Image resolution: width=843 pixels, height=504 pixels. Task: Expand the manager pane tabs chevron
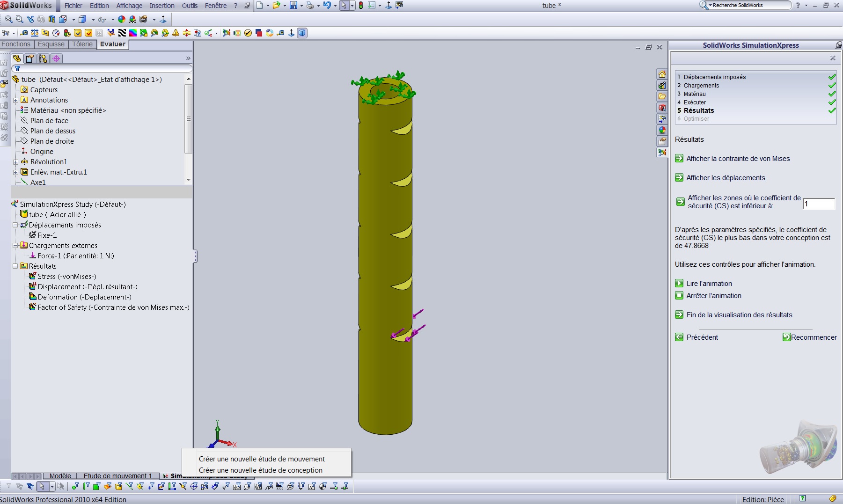point(188,58)
